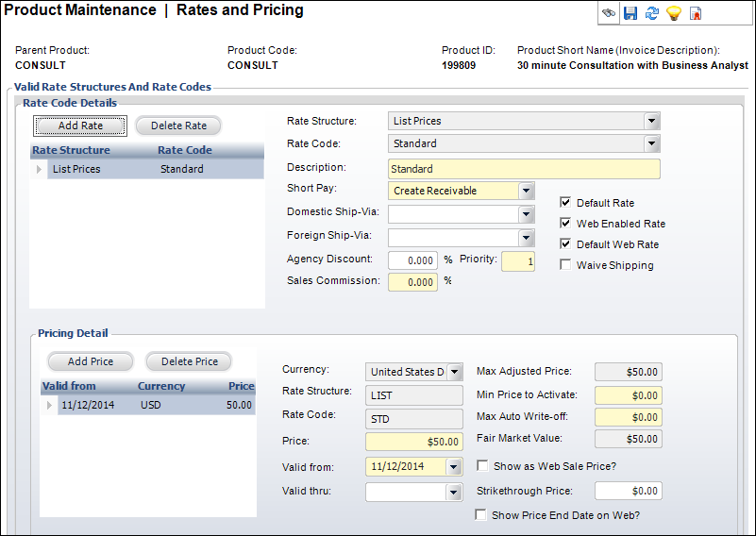
Task: Click the Max Auto Write-off field
Action: pyautogui.click(x=629, y=417)
